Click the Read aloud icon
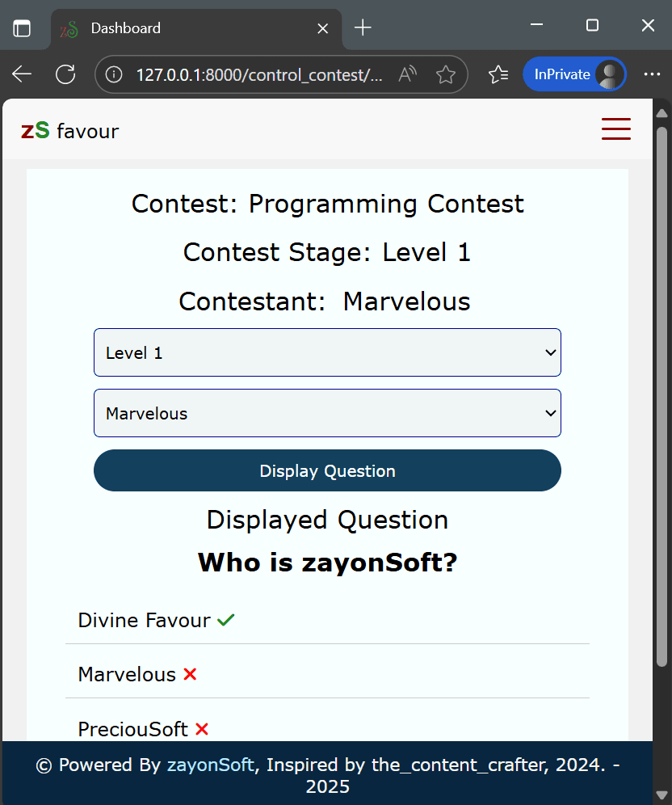 tap(408, 75)
